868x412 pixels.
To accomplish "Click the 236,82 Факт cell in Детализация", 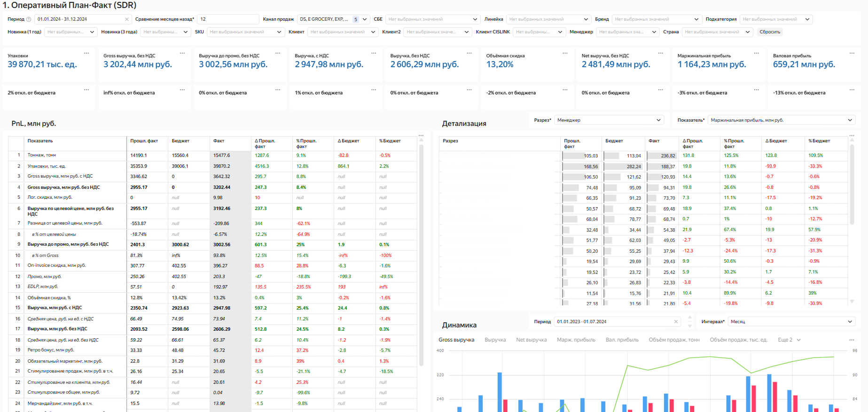I will [661, 155].
